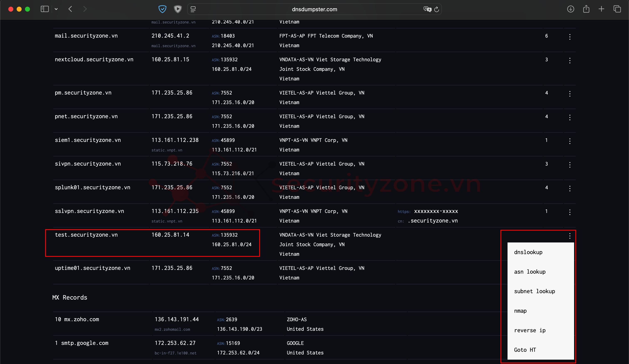The height and width of the screenshot is (364, 629).
Task: Select the nextcloud.securityzone.vn hostname
Action: click(94, 60)
